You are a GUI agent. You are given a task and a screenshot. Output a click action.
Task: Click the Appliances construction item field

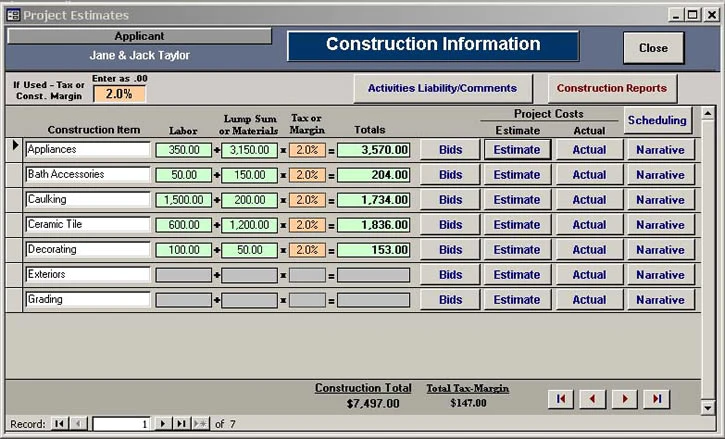[88, 149]
